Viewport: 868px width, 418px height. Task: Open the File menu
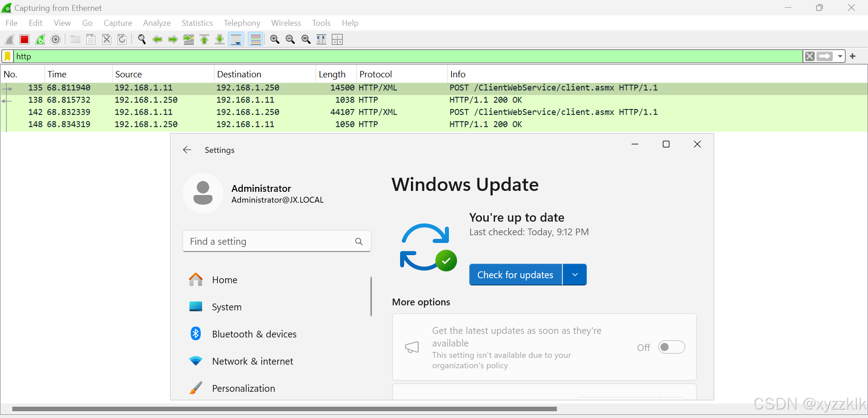pyautogui.click(x=11, y=23)
